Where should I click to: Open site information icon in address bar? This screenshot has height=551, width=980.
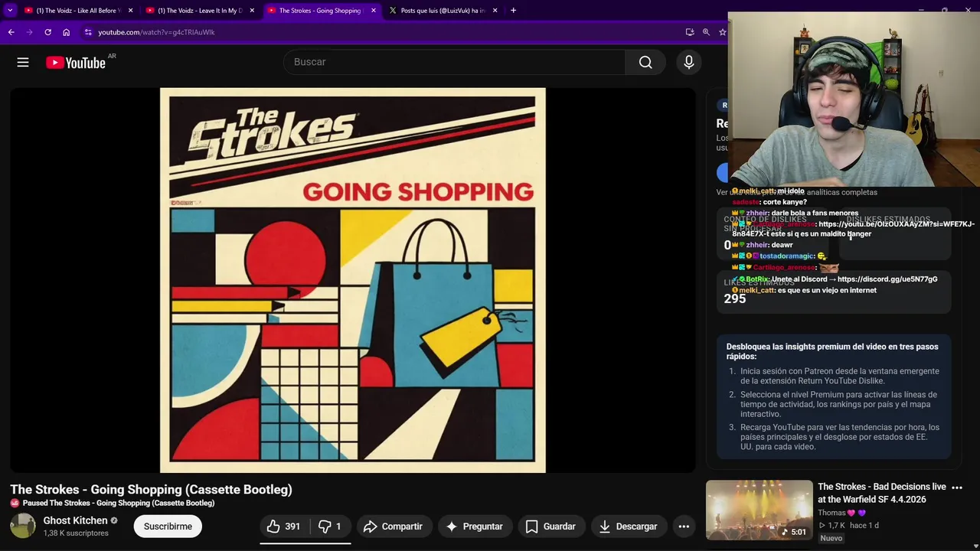88,32
